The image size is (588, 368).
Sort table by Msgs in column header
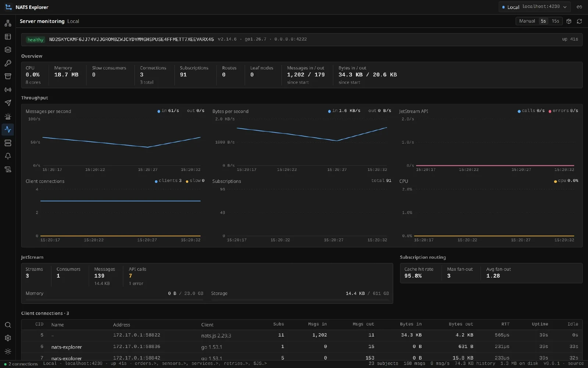pyautogui.click(x=318, y=324)
